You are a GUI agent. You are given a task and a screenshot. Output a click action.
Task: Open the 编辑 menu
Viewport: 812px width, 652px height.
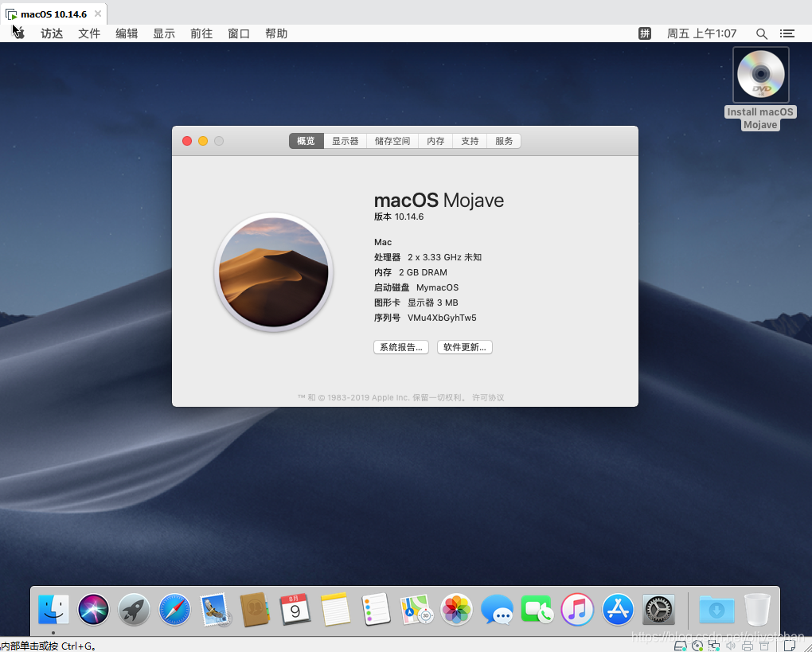point(127,33)
